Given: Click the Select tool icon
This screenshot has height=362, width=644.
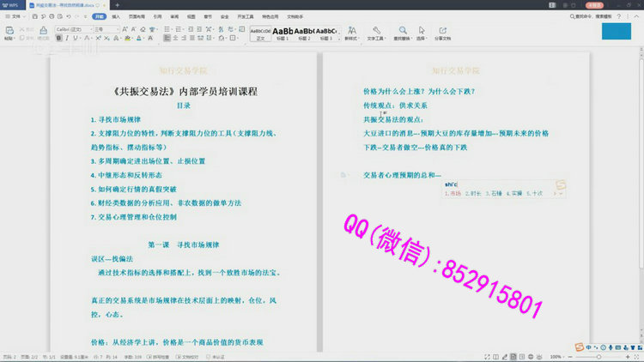Looking at the screenshot, I should click(422, 33).
